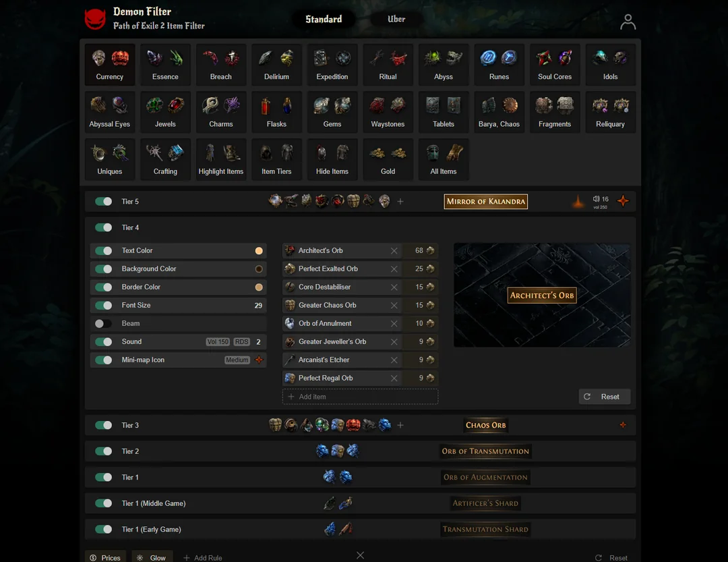Open the Gold category
The width and height of the screenshot is (728, 562).
point(388,159)
